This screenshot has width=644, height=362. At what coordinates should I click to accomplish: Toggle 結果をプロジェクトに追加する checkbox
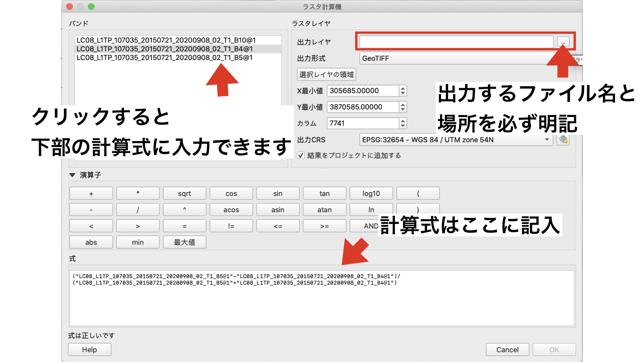tap(301, 156)
